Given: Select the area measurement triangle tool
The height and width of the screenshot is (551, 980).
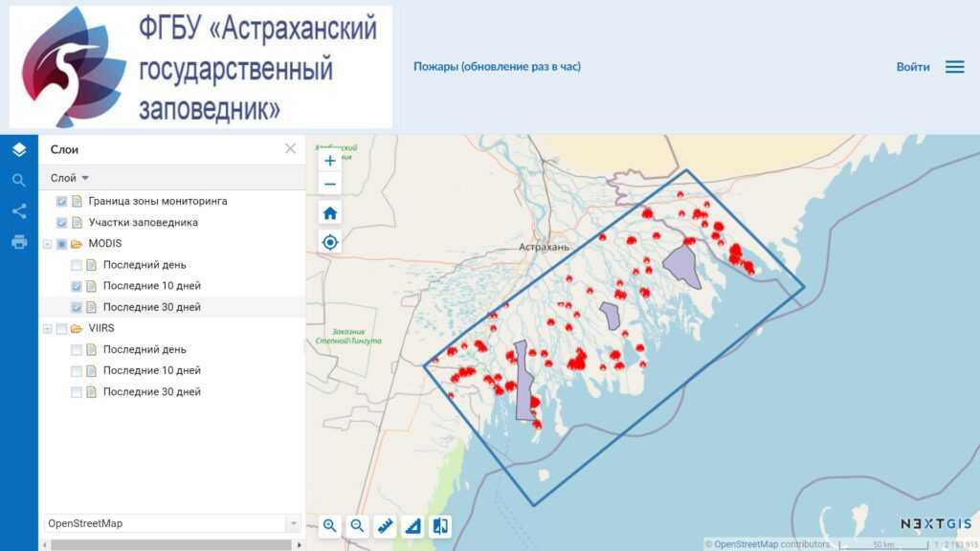Looking at the screenshot, I should coord(412,525).
